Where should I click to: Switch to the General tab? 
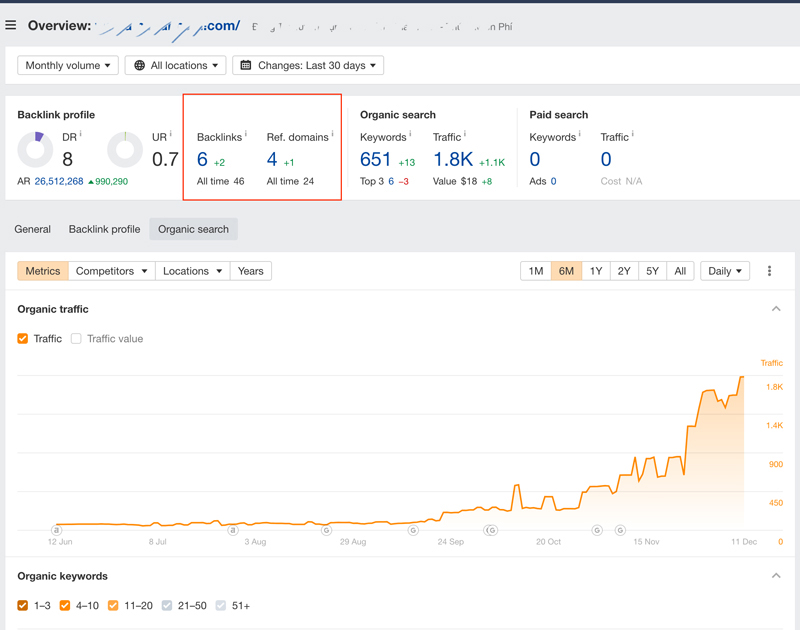coord(33,229)
